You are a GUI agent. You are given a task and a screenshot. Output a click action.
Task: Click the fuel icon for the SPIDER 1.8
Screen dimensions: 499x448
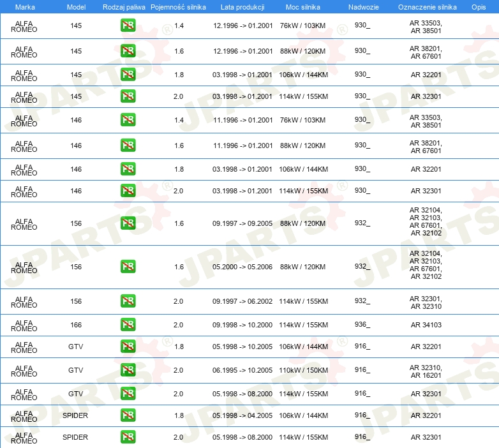(128, 415)
